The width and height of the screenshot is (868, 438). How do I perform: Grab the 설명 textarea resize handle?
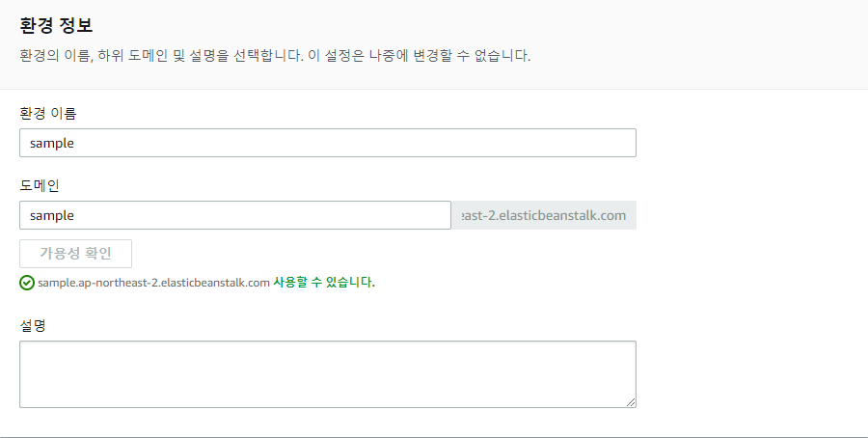[631, 402]
